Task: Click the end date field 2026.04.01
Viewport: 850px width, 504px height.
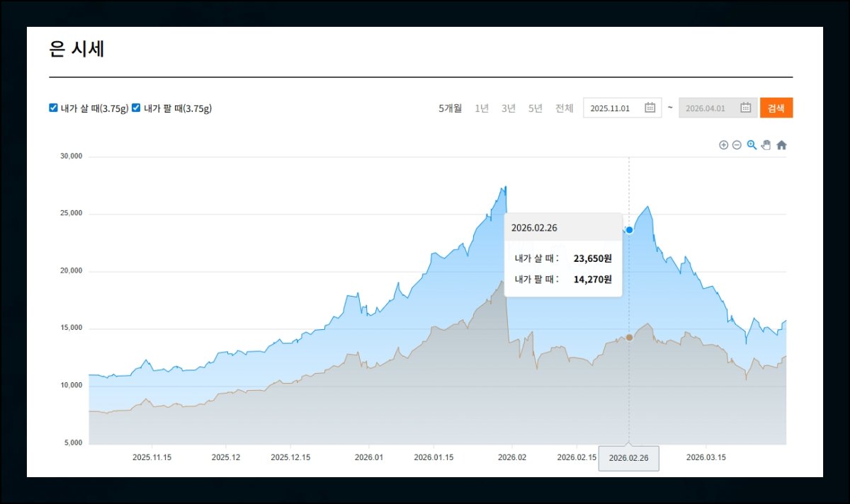Action: point(718,108)
